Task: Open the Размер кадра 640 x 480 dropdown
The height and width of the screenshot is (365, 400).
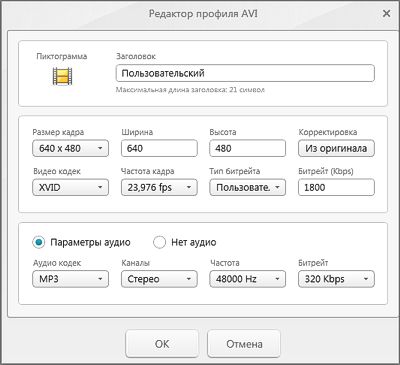Action: pyautogui.click(x=71, y=148)
